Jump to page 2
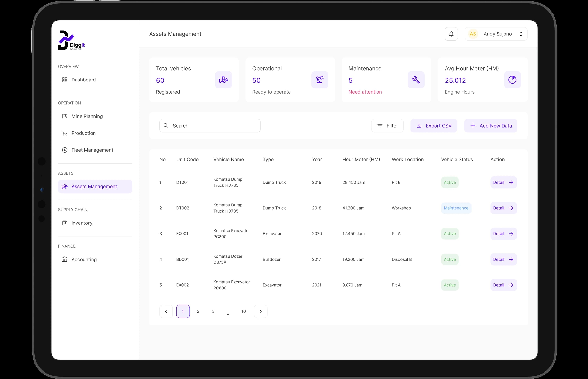Viewport: 588px width, 379px height. click(x=198, y=311)
